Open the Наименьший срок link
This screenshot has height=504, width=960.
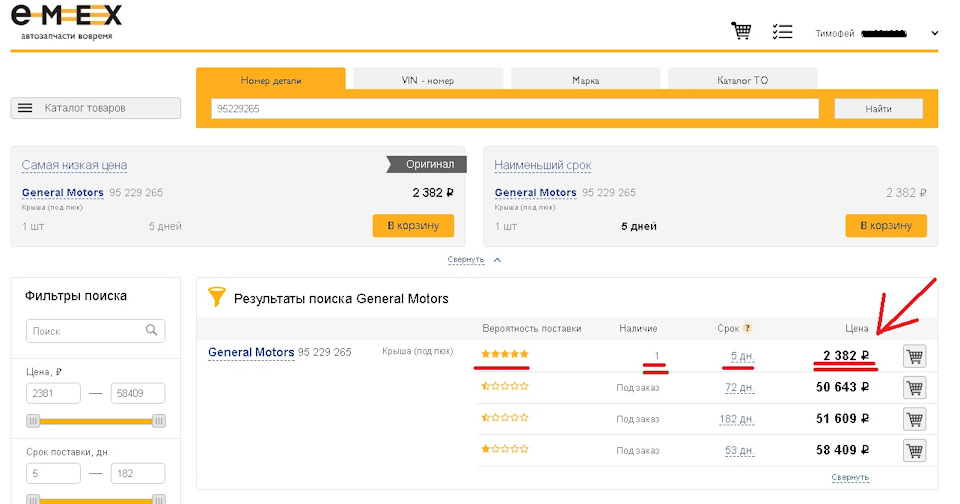(542, 165)
